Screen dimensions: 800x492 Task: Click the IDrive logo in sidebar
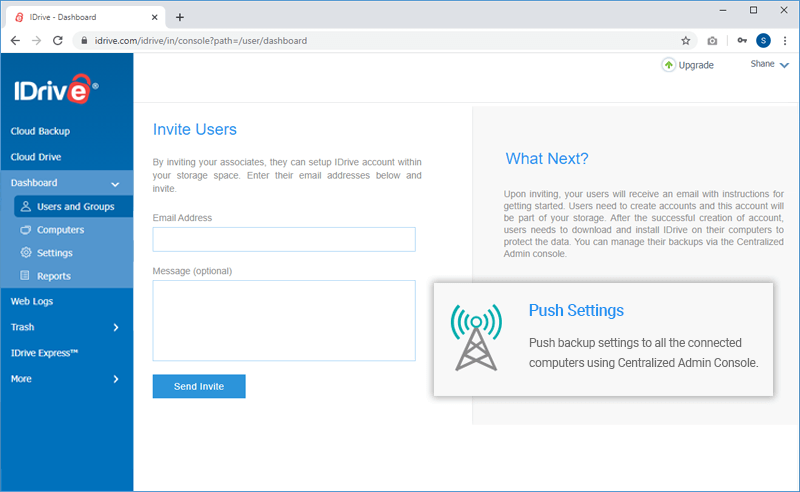[56, 89]
